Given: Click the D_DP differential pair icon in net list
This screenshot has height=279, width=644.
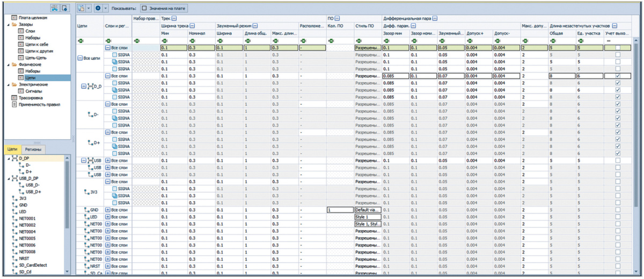Looking at the screenshot, I should (x=14, y=159).
